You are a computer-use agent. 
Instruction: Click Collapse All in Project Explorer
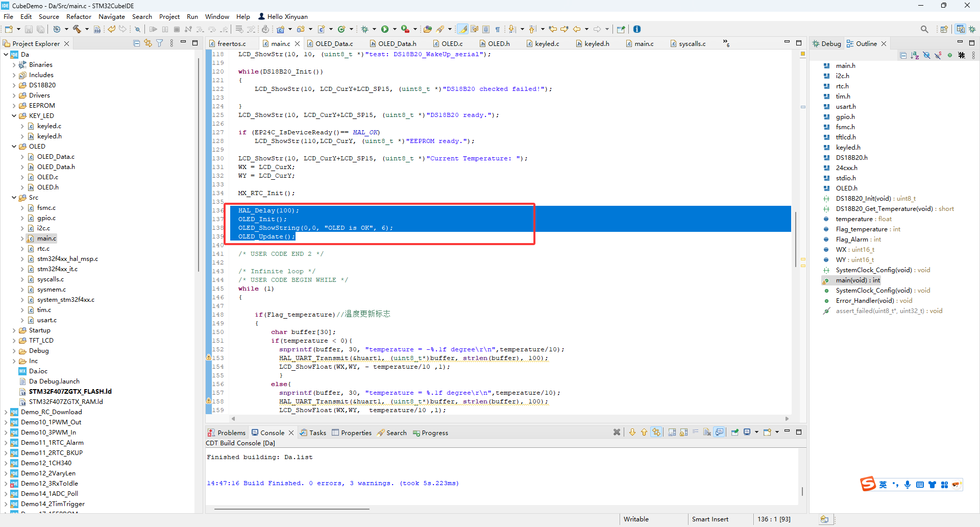[136, 43]
